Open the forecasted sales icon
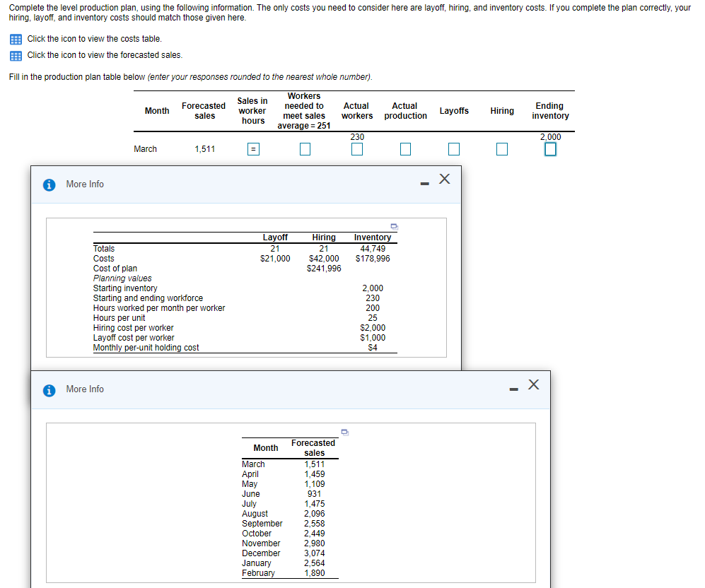 [x=16, y=54]
